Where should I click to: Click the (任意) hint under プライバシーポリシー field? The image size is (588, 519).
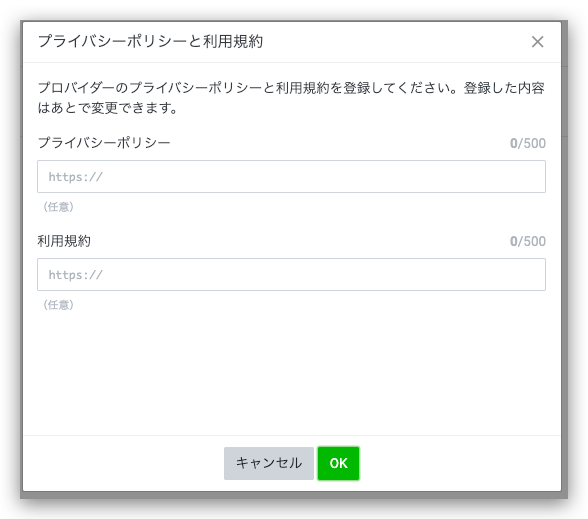(58, 207)
